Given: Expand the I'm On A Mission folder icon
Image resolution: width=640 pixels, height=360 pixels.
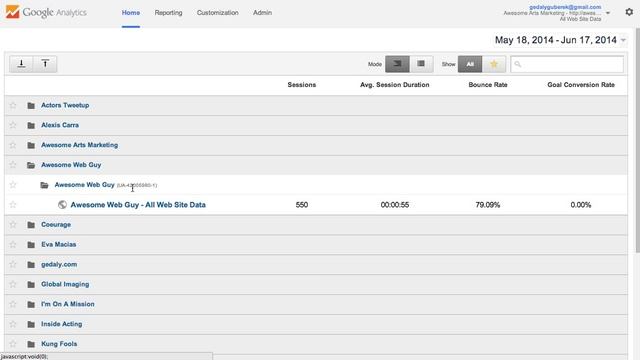Looking at the screenshot, I should click(x=31, y=304).
